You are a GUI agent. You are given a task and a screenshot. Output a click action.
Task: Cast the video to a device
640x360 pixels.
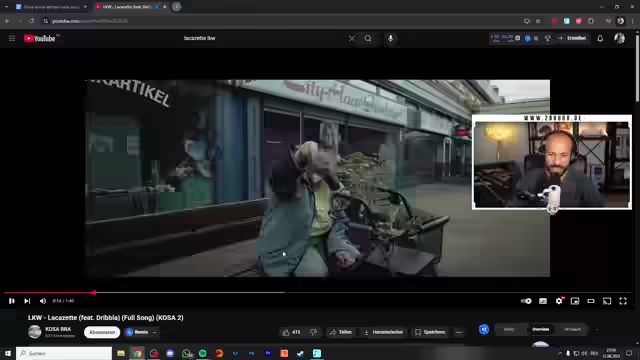coord(607,301)
